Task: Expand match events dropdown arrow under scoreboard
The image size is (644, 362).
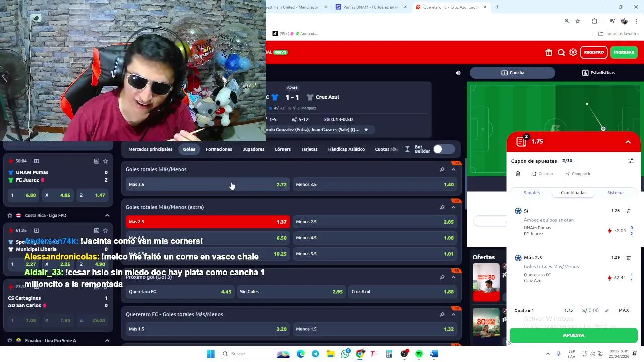Action: pos(366,130)
